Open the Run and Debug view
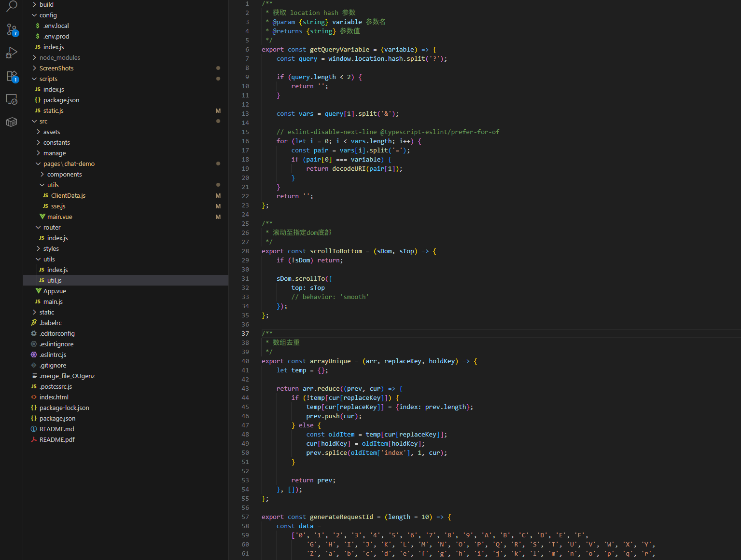 coord(12,53)
